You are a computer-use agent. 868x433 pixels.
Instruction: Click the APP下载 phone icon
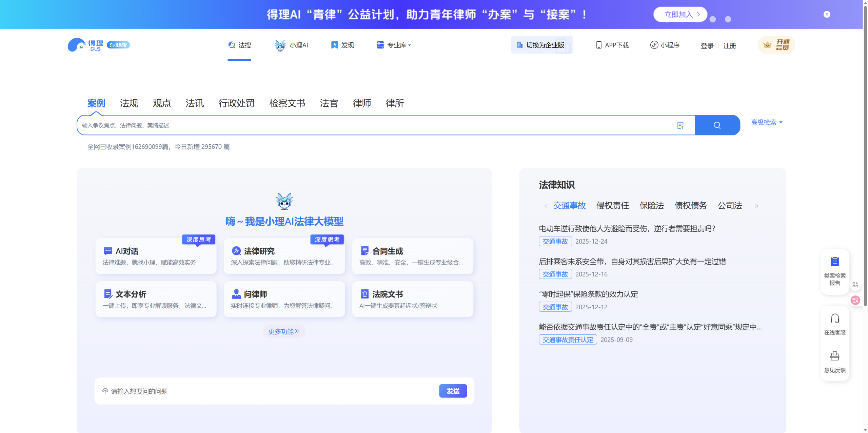pyautogui.click(x=598, y=45)
